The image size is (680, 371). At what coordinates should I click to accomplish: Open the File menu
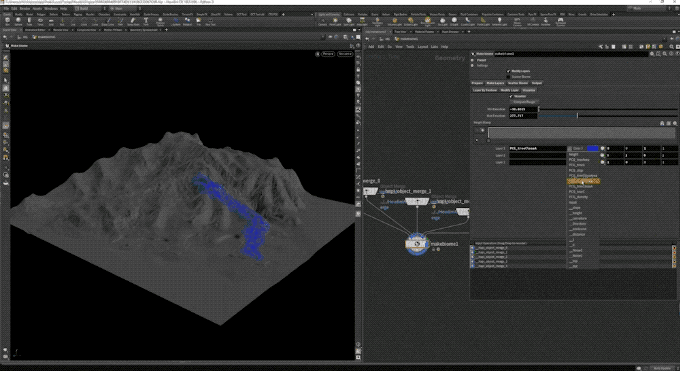click(6, 8)
